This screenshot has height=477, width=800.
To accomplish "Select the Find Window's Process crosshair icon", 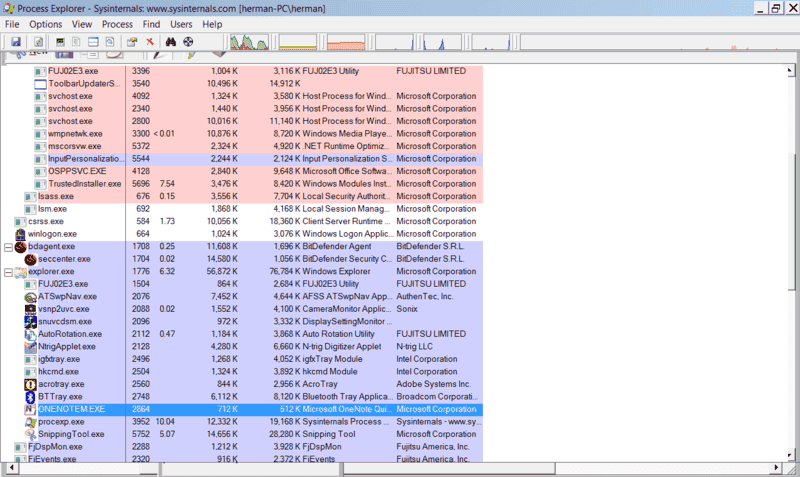I will (188, 42).
